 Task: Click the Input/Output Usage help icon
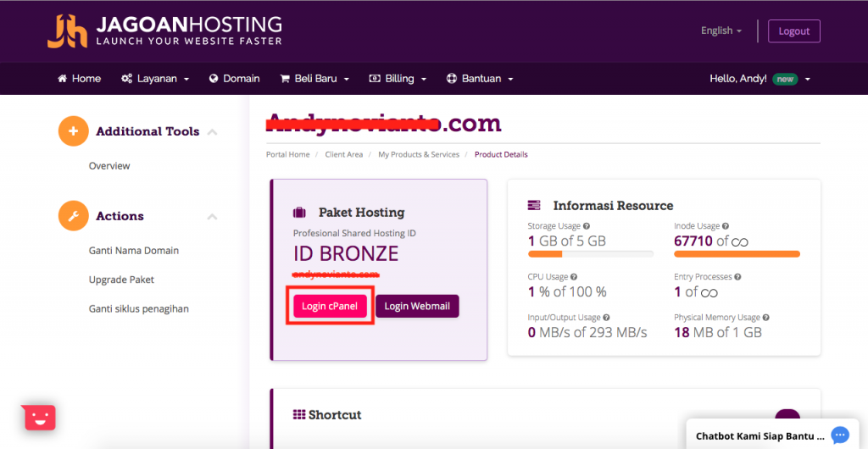coord(606,318)
